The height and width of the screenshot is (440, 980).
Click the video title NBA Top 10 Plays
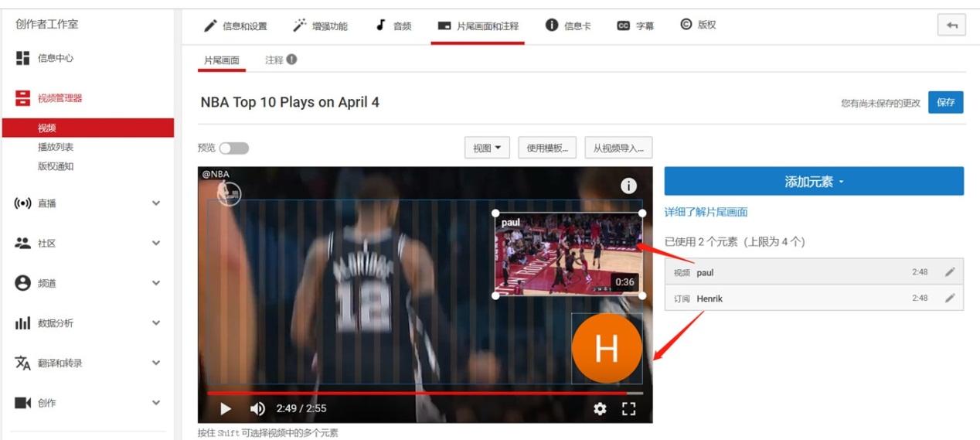290,102
